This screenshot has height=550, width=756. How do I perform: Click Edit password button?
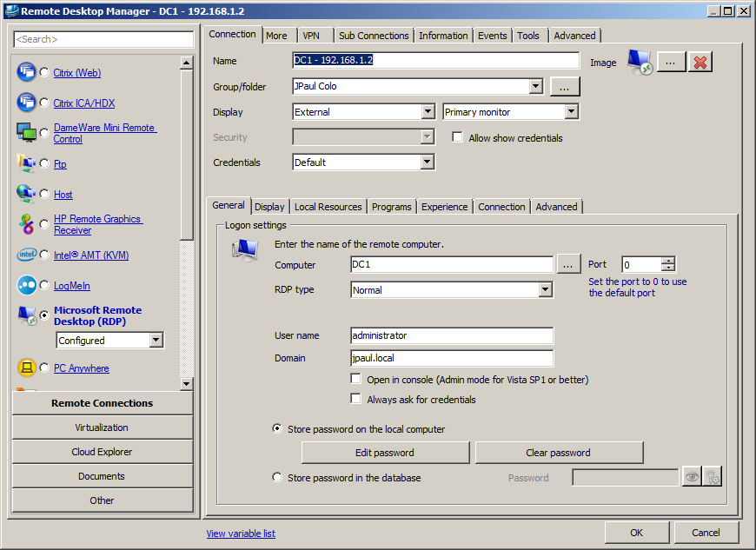[385, 453]
